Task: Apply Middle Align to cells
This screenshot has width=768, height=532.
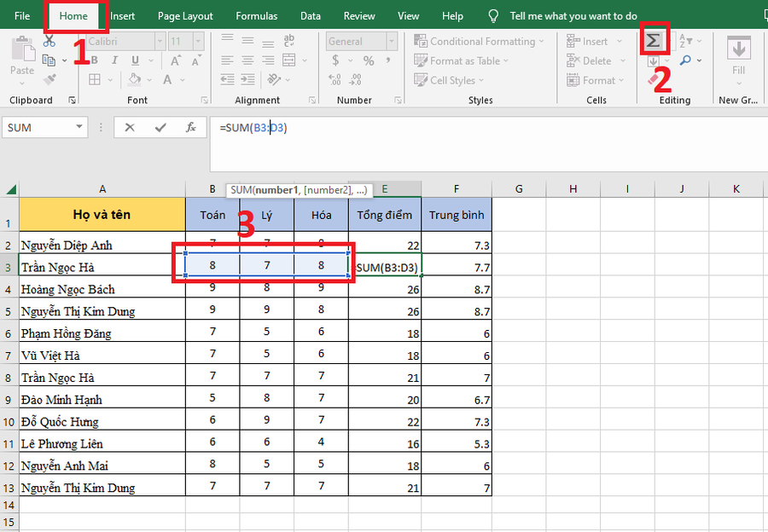Action: [247, 41]
